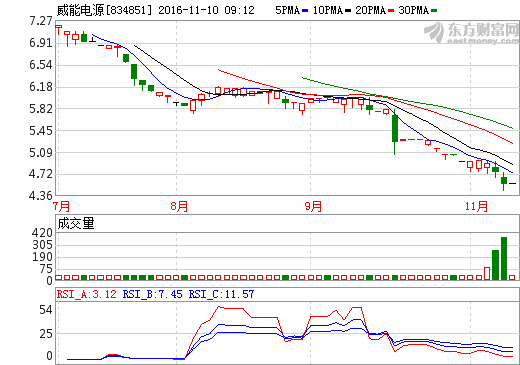This screenshot has height=365, width=520.
Task: Click the 威能电源[834851] stock title
Action: (104, 10)
